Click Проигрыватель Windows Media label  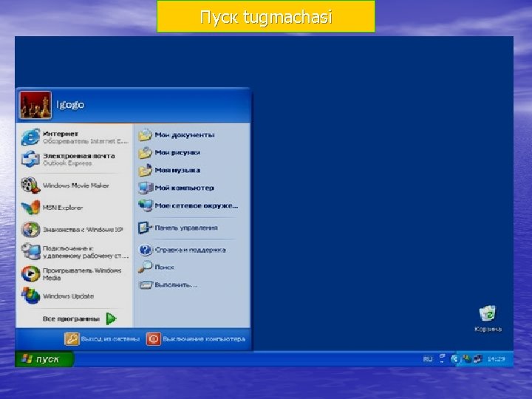pos(82,274)
